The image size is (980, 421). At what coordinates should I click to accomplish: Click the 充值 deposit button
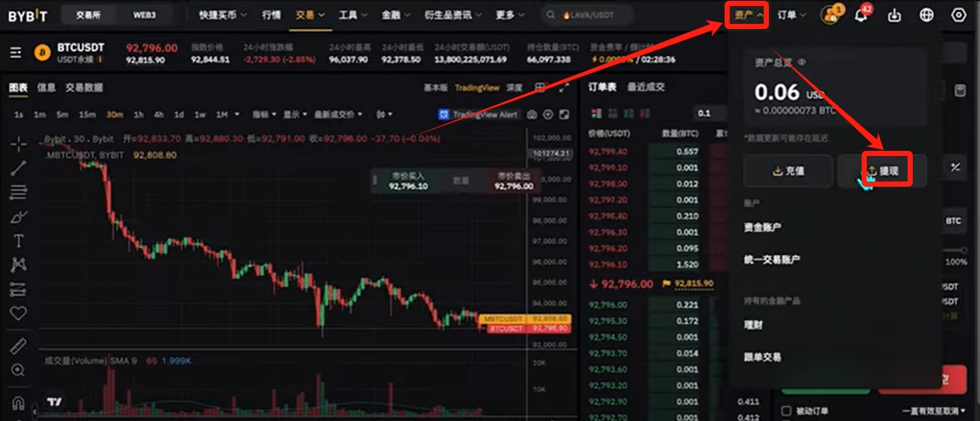788,170
